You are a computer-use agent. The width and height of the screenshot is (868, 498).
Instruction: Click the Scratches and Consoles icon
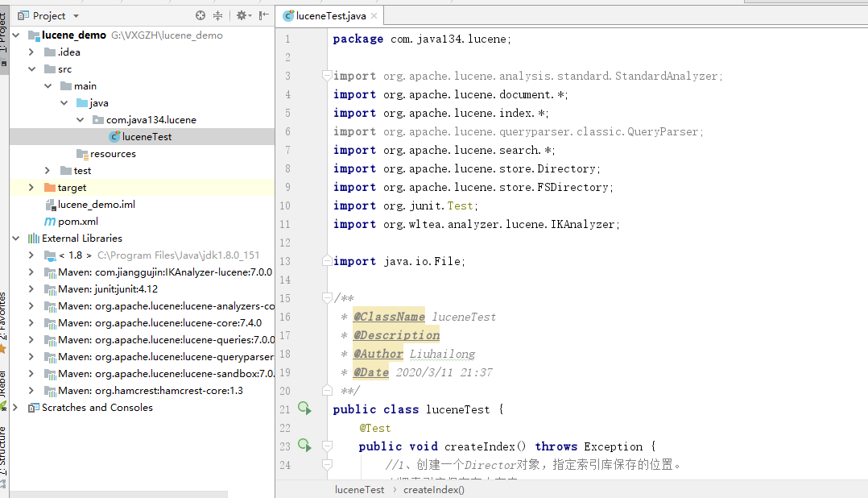[x=34, y=408]
